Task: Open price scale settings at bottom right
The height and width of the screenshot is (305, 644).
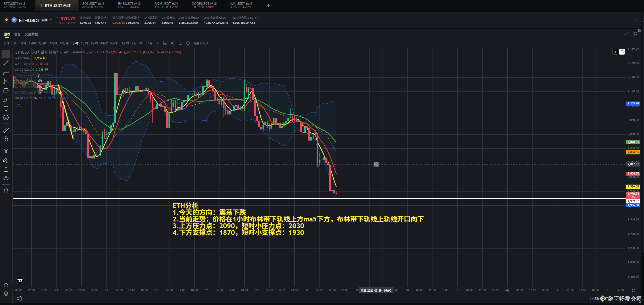Action: tap(633, 290)
